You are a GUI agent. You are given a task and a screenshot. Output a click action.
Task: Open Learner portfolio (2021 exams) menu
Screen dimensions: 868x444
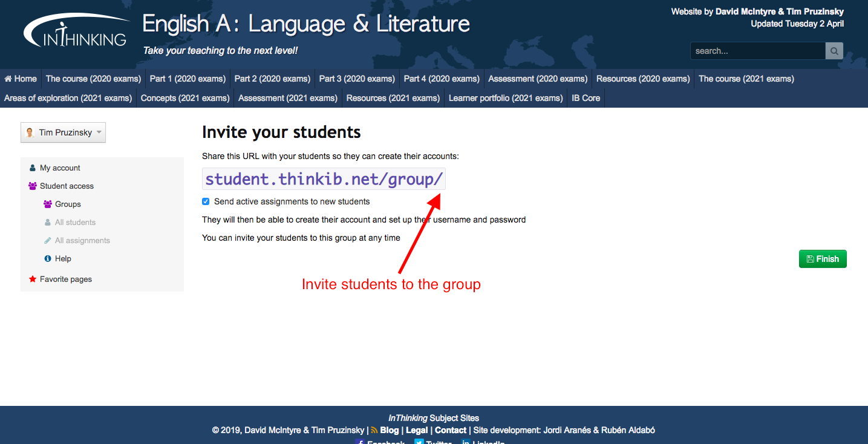pos(505,98)
